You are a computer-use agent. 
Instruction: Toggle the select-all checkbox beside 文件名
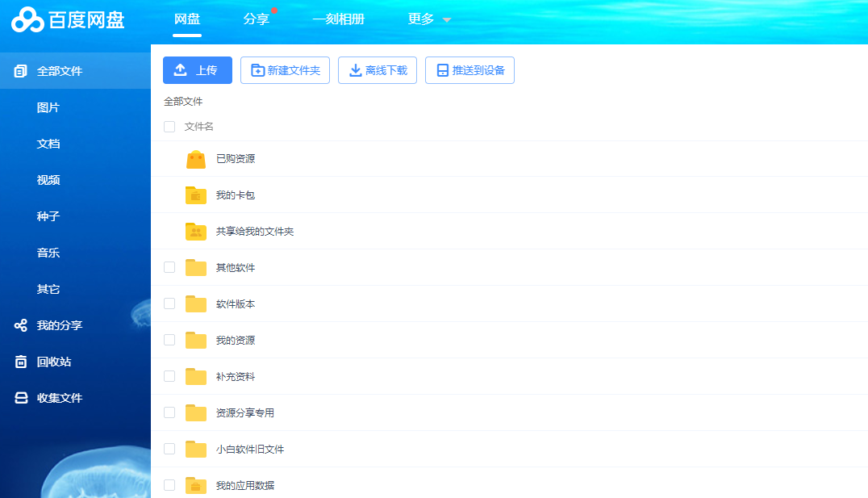169,127
